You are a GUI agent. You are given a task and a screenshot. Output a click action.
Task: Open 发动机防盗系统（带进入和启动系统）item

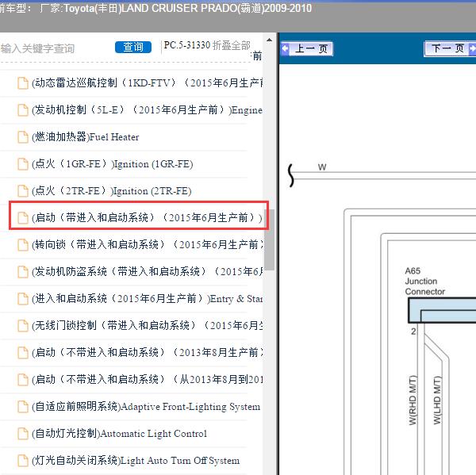[148, 272]
